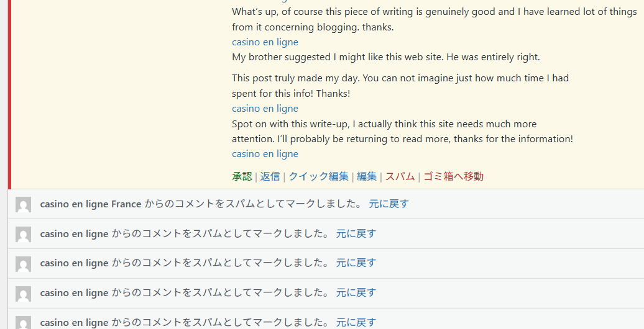Viewport: 644px width, 329px height.
Task: Click avatar icon beside casino en ligne France notice
Action: pos(23,205)
